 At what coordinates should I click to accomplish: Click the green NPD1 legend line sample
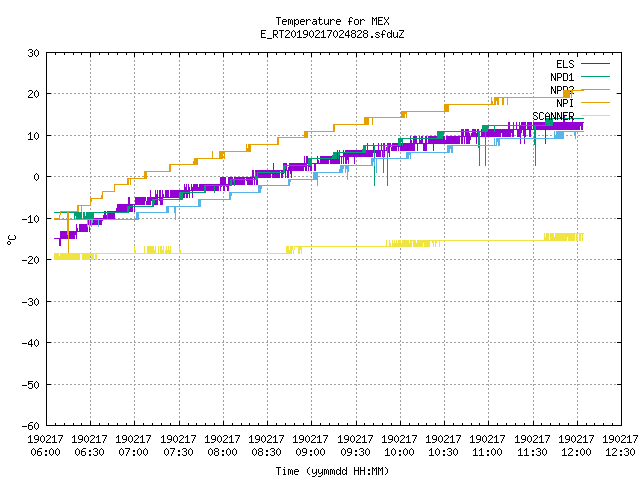pyautogui.click(x=595, y=76)
